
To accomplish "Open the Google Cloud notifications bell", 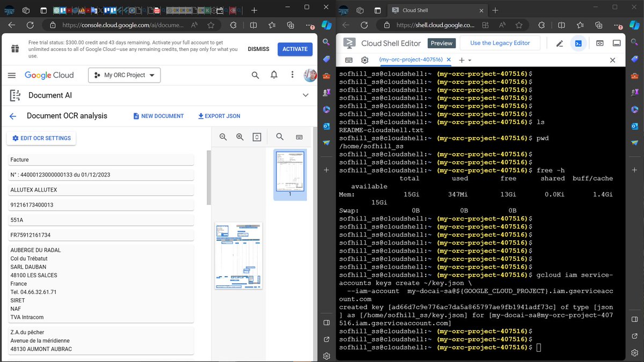I will click(x=274, y=75).
